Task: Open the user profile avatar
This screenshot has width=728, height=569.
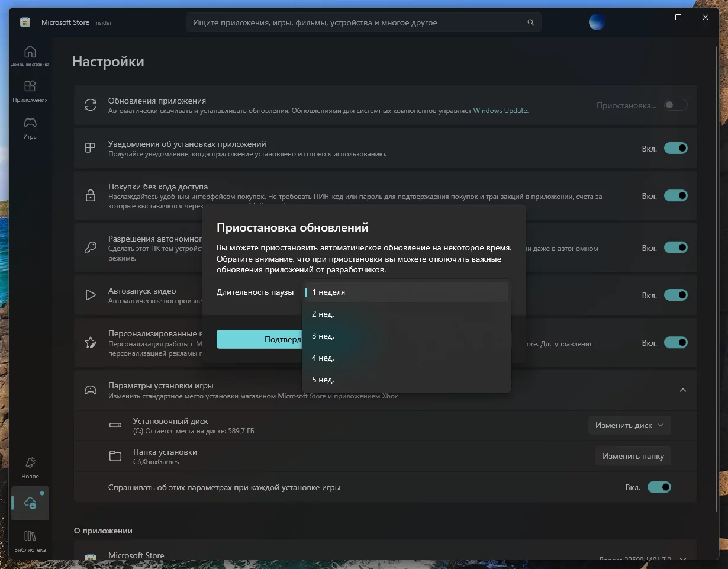Action: tap(597, 22)
